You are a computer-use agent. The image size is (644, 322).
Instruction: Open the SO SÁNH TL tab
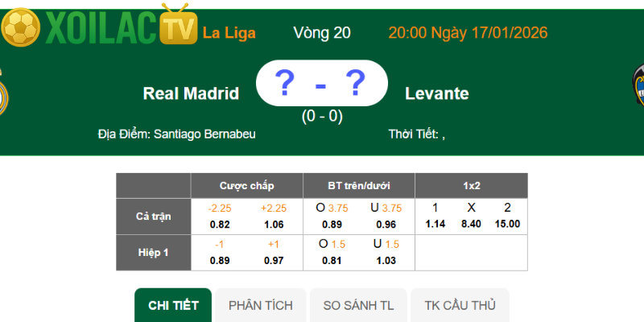tap(359, 306)
